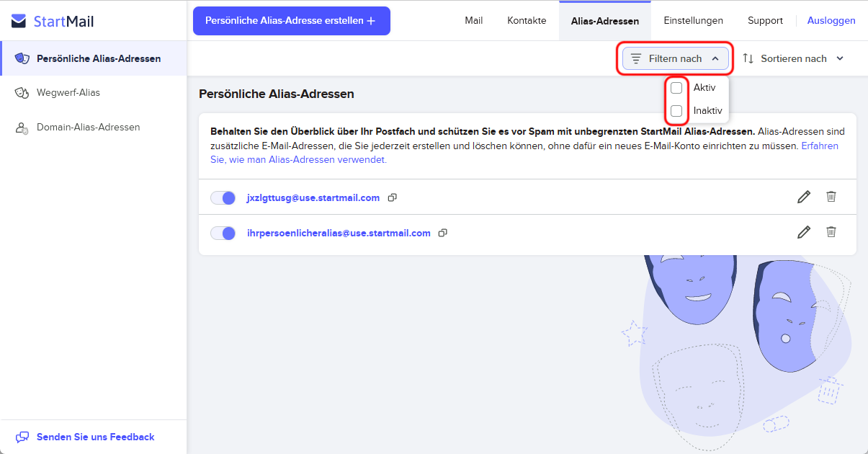Delete the ihrpersoenlicheralias alias trash icon
This screenshot has height=454, width=868.
831,232
